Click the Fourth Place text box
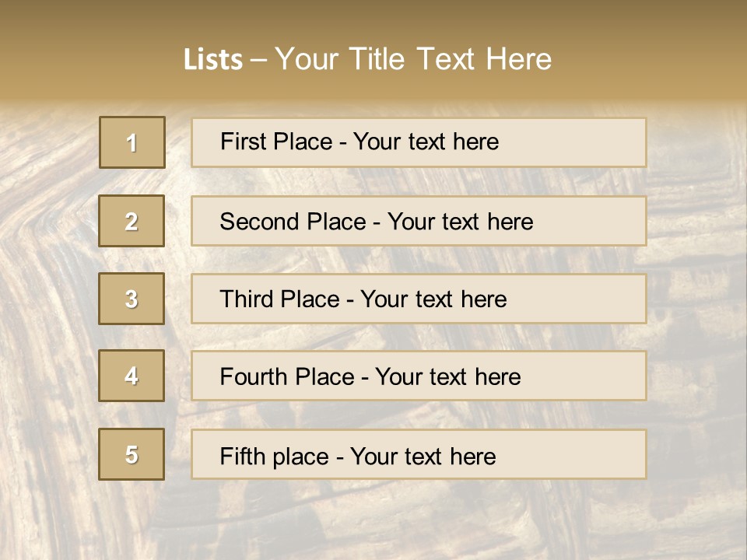This screenshot has height=560, width=747. click(419, 376)
